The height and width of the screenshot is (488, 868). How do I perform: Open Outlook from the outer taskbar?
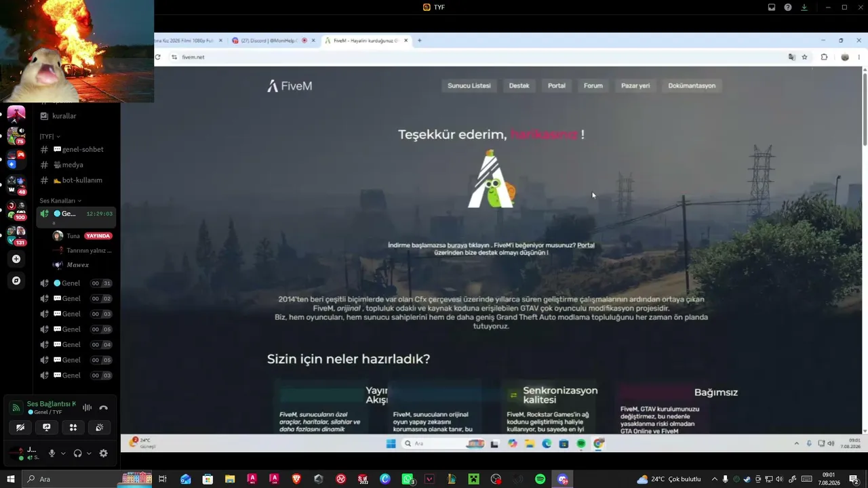(x=185, y=479)
